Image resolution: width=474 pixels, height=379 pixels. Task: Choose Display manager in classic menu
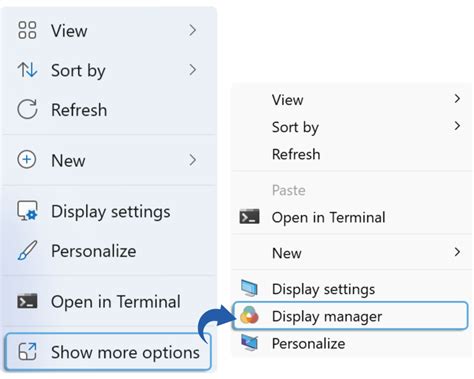click(x=350, y=316)
